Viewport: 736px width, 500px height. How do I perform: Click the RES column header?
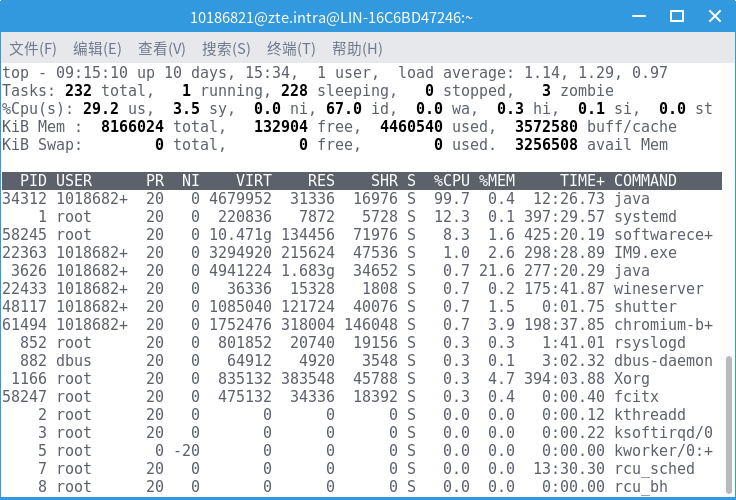coord(321,181)
